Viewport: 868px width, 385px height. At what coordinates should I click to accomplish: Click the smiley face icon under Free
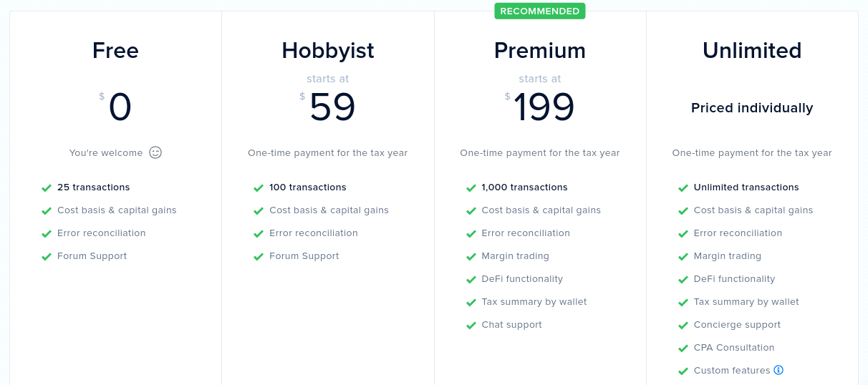click(x=155, y=152)
